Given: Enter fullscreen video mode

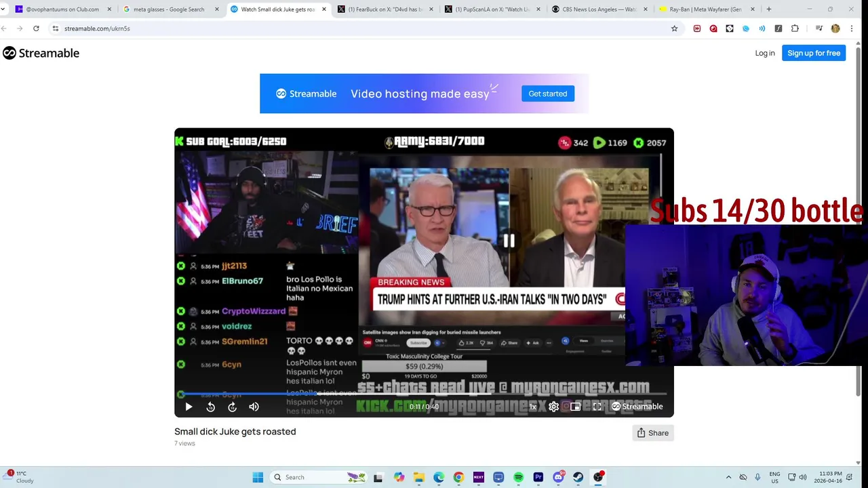Looking at the screenshot, I should pyautogui.click(x=597, y=407).
